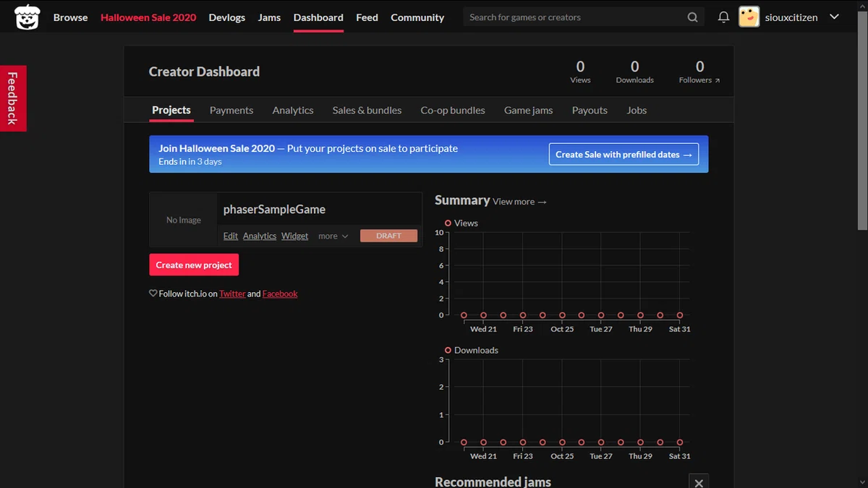Click the Downloads chart legend marker

448,350
